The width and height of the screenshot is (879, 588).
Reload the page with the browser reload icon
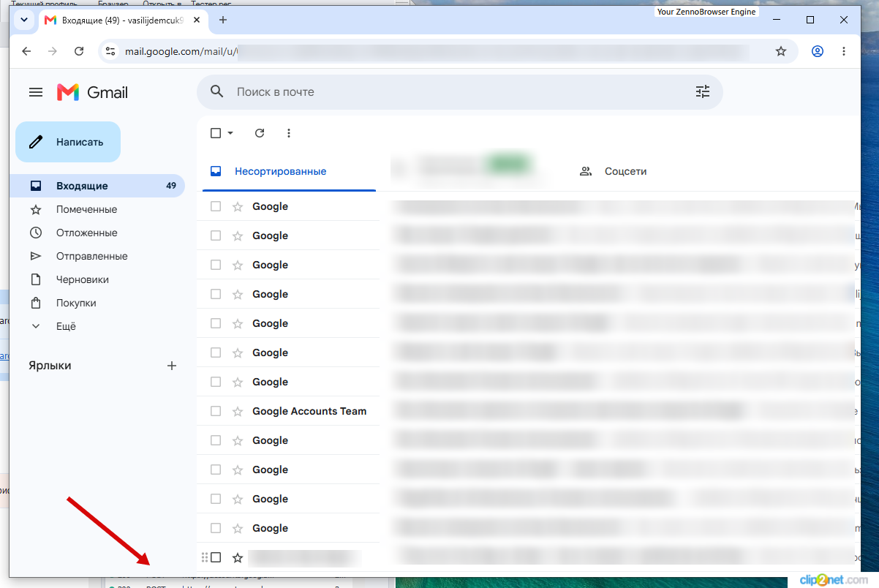point(79,51)
